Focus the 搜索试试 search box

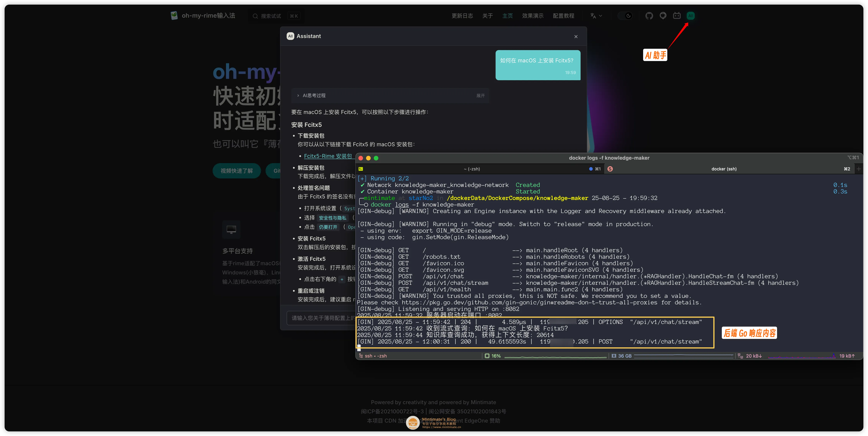[x=276, y=16]
